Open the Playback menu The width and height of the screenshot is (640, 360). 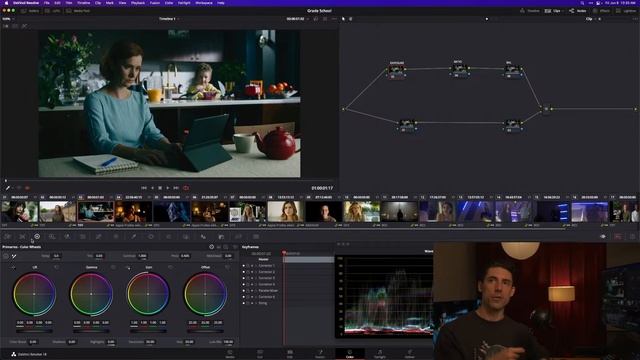[x=138, y=3]
